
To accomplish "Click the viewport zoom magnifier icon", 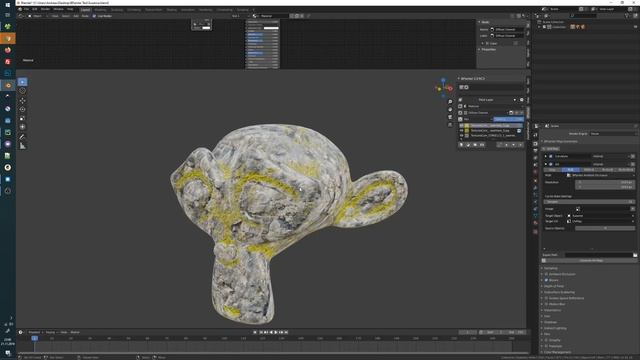I will pos(450,102).
